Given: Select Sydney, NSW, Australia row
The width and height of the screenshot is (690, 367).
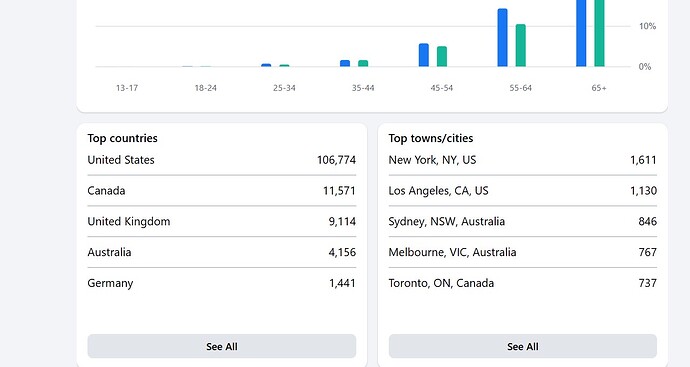Looking at the screenshot, I should [522, 221].
